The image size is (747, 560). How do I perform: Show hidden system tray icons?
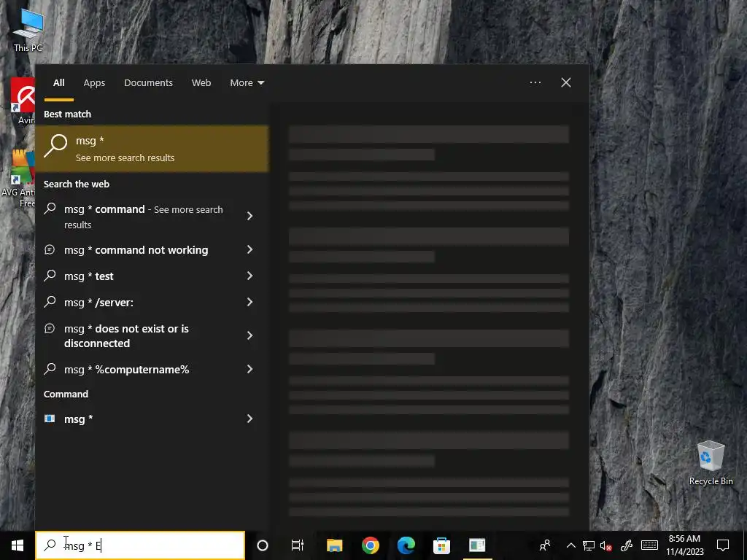pyautogui.click(x=570, y=545)
